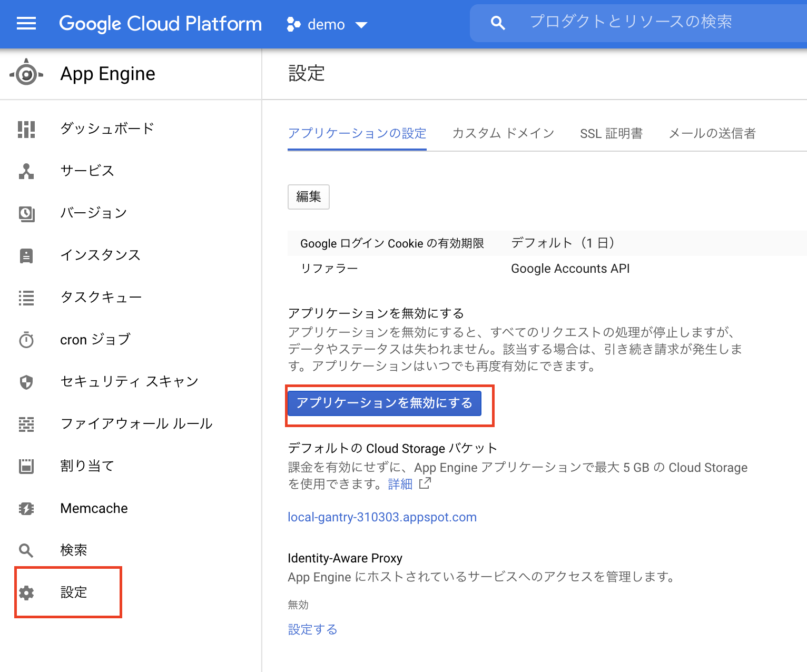Click the sidebar search magnifier icon
Viewport: 807px width, 672px height.
26,550
